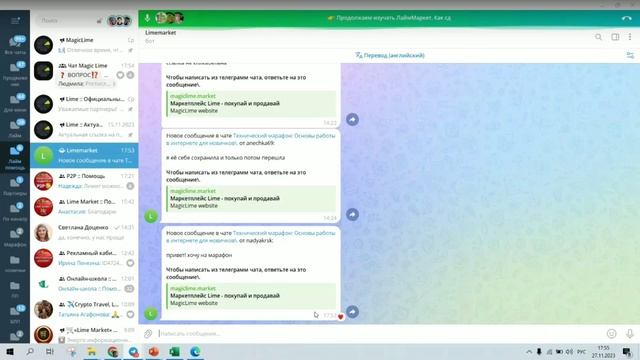Search inside the Limemarket chat
The width and height of the screenshot is (640, 360).
click(x=598, y=37)
